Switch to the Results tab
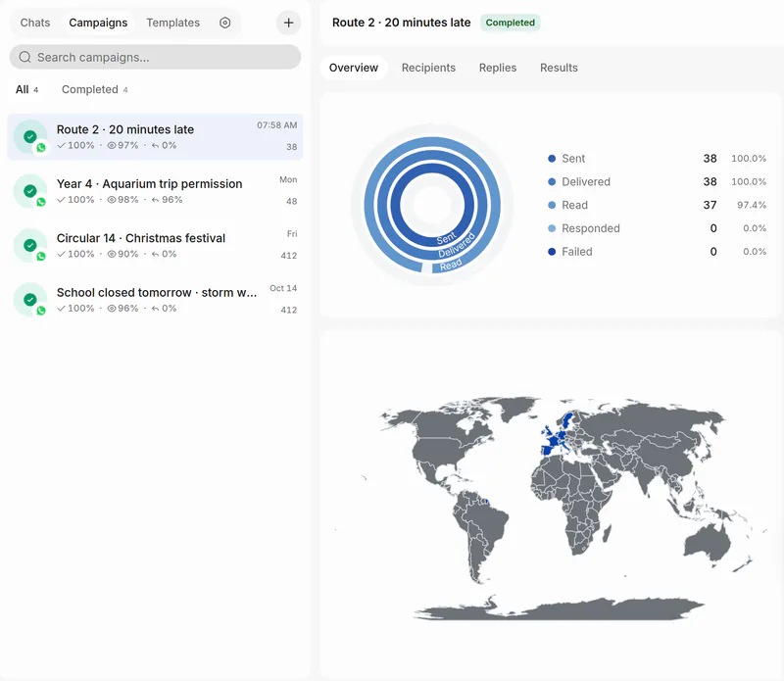784x681 pixels. click(559, 68)
